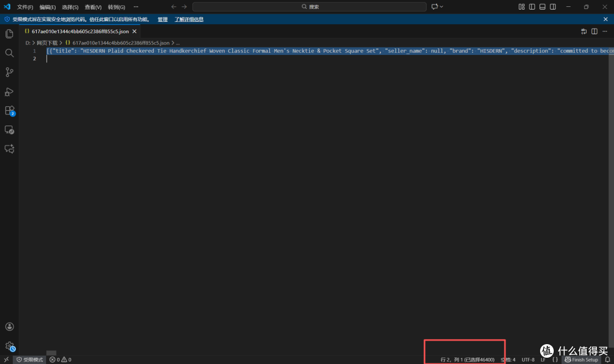Expand the chat dropdown arrow in title bar

coord(441,7)
